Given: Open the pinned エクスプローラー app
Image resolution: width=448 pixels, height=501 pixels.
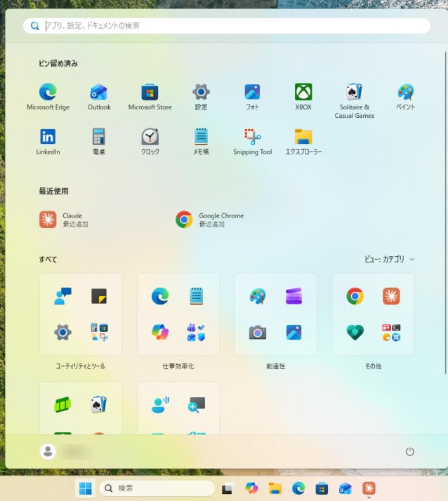Looking at the screenshot, I should 303,142.
